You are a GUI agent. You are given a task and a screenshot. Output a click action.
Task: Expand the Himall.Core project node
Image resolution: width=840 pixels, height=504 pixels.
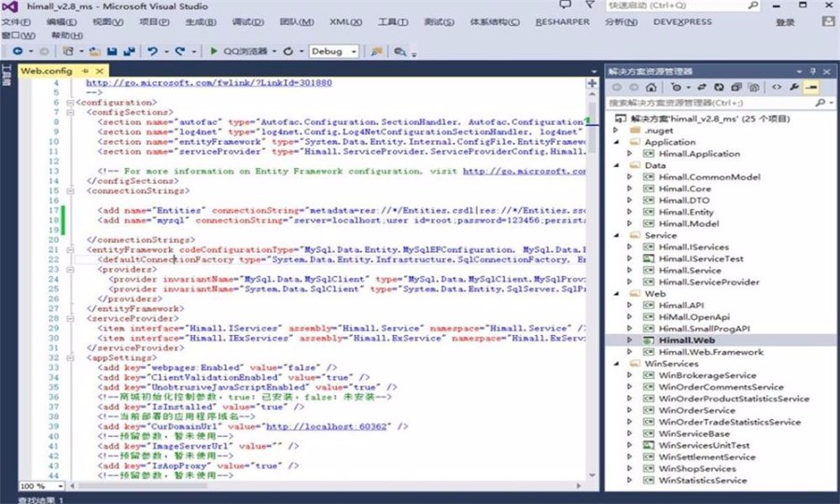pos(629,189)
